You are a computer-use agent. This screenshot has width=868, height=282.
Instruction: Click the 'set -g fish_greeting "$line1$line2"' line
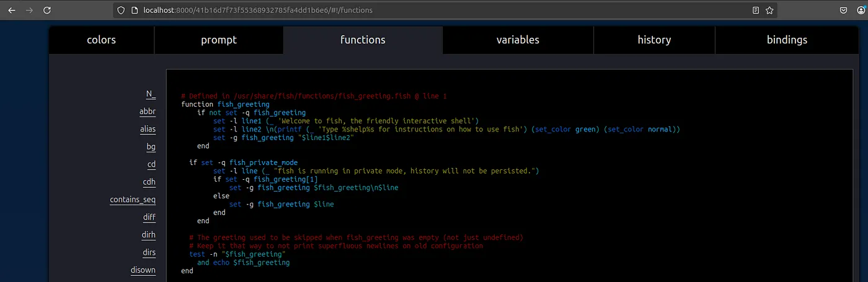click(283, 138)
